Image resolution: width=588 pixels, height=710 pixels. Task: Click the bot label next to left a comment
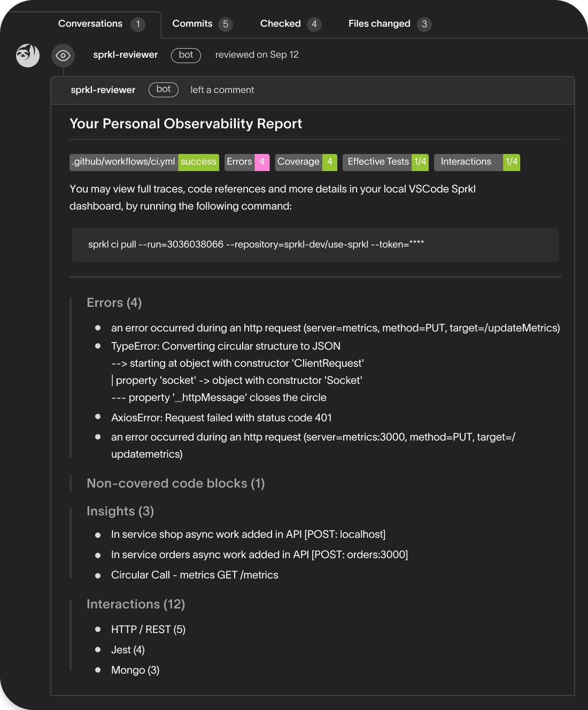[164, 89]
